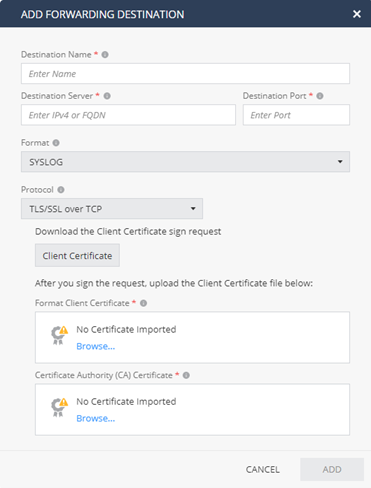The image size is (371, 488).
Task: Close the Add Forwarding Destination dialog
Action: click(357, 14)
